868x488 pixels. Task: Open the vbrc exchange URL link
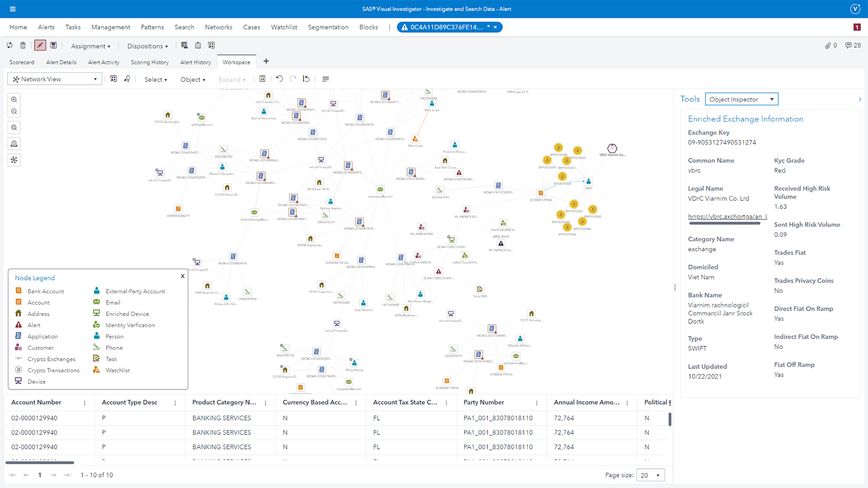[727, 216]
